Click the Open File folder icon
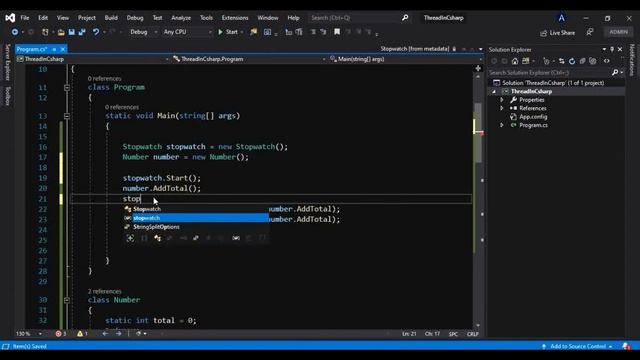This screenshot has height=360, width=640. (61, 32)
